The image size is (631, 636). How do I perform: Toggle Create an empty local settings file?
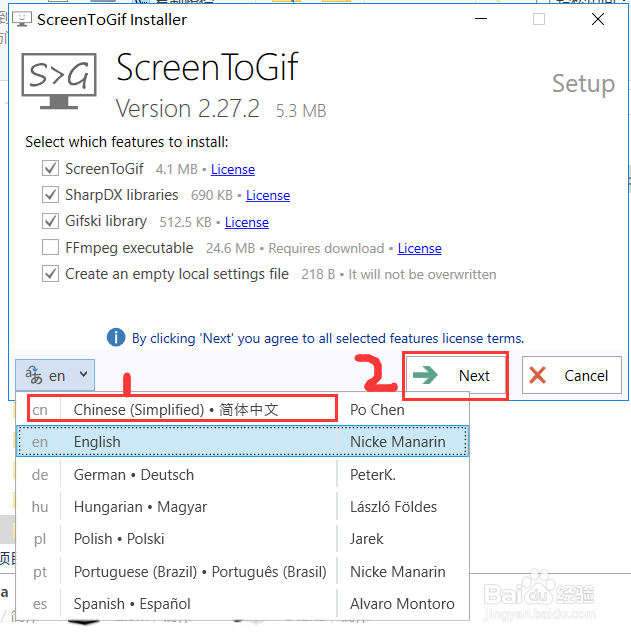point(50,274)
